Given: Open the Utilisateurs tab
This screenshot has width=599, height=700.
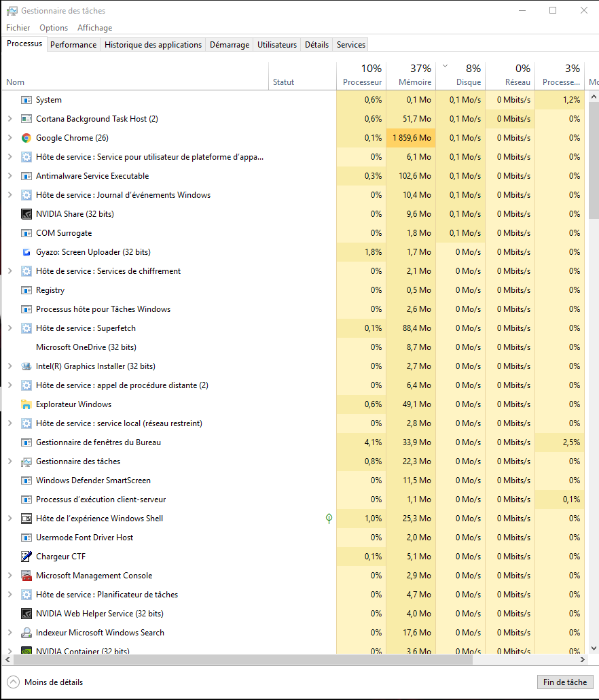Looking at the screenshot, I should pos(277,45).
